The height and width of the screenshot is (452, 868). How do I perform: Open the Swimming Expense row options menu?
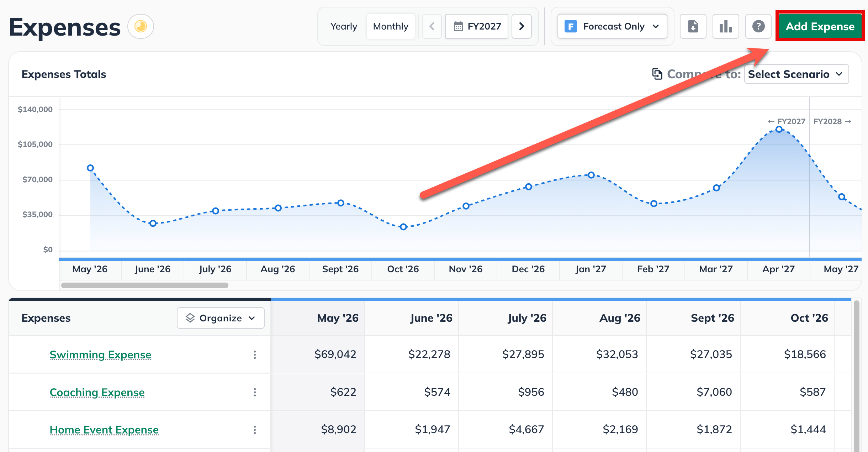pyautogui.click(x=255, y=354)
